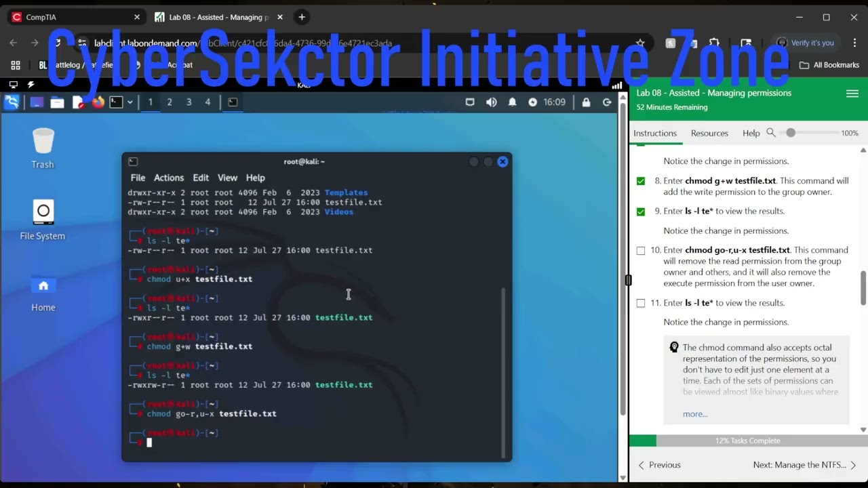Image resolution: width=868 pixels, height=488 pixels.
Task: Click the log out icon in Kali panel
Action: click(x=607, y=102)
